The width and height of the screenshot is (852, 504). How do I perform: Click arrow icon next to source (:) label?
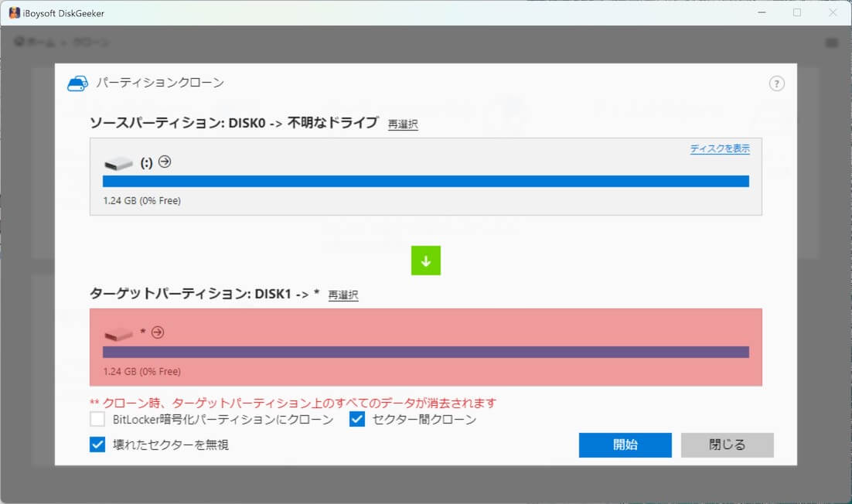[x=165, y=162]
